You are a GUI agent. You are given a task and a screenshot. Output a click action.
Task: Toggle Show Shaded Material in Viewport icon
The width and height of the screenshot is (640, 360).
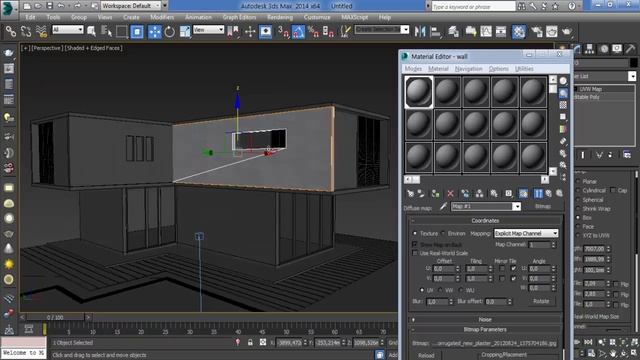[523, 193]
